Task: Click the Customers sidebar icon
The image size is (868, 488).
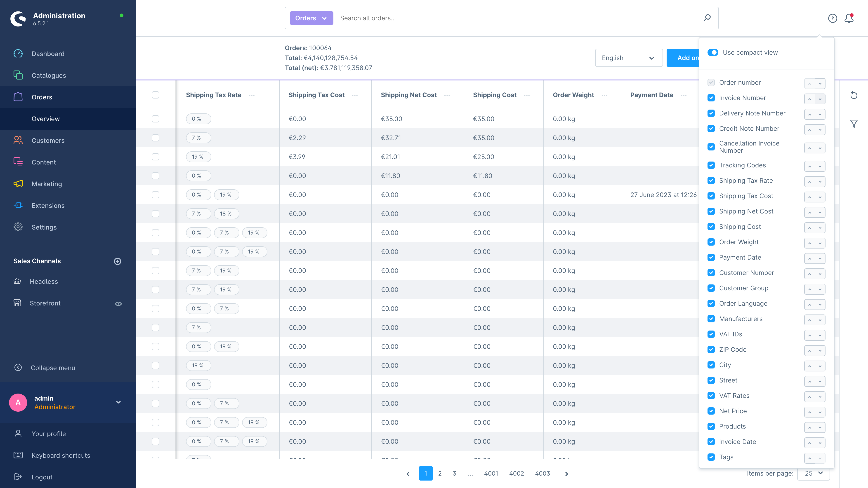Action: tap(18, 140)
